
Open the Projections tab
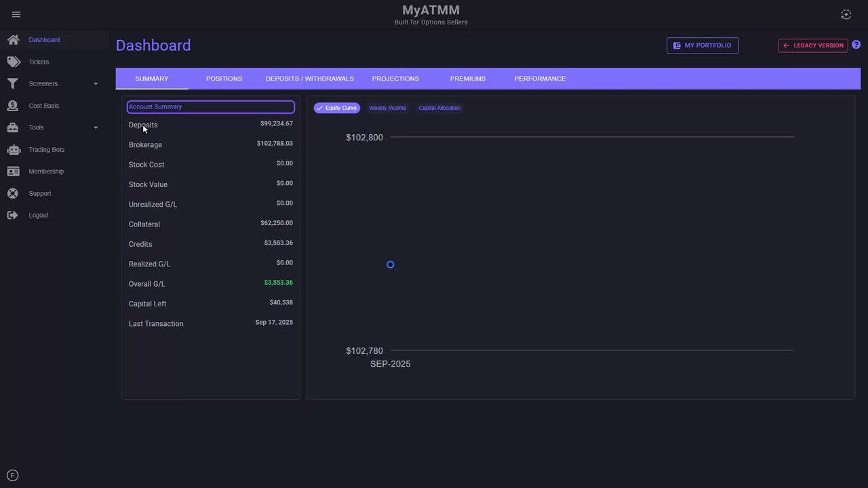395,79
